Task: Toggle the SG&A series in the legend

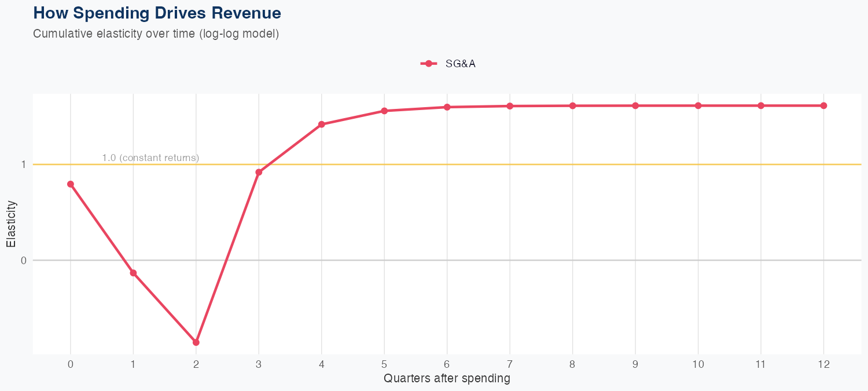Action: 460,64
